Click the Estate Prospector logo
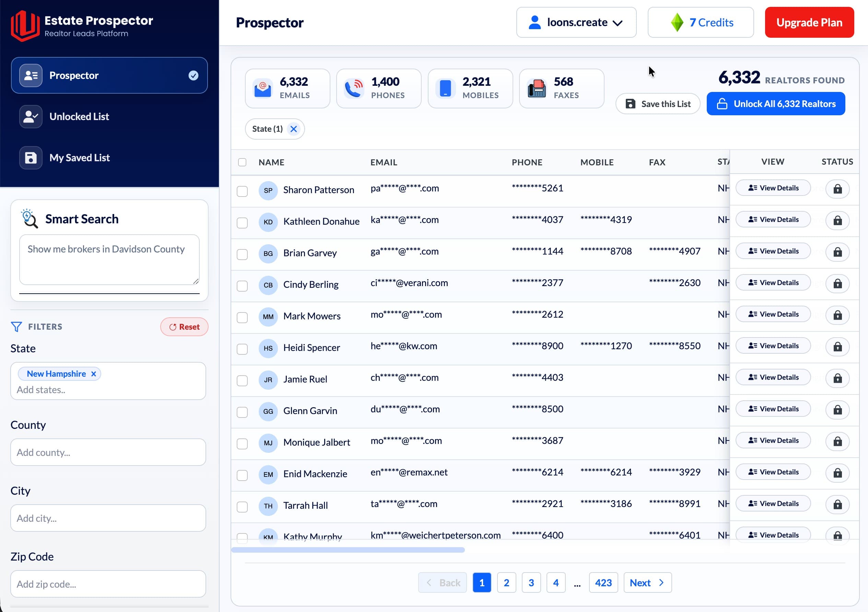 25,25
